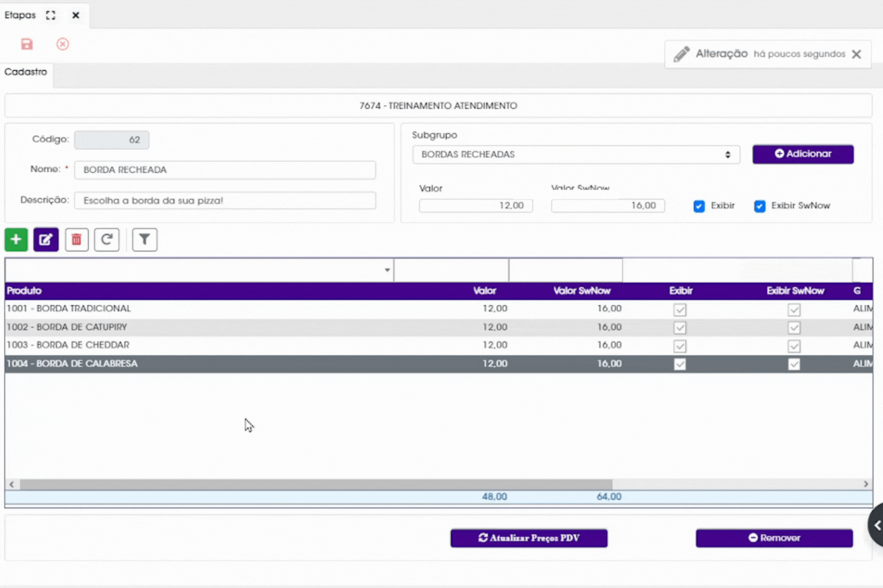The height and width of the screenshot is (588, 883).
Task: Click the red trash delete button
Action: [x=77, y=240]
